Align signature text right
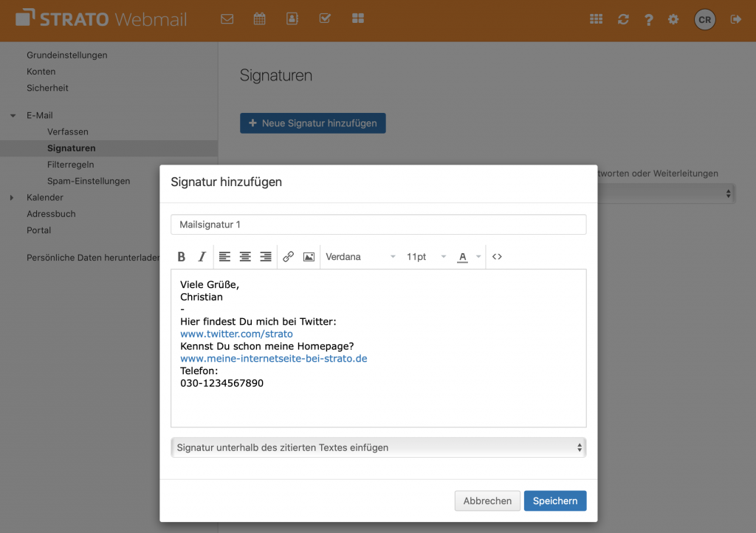The width and height of the screenshot is (756, 533). pos(266,257)
